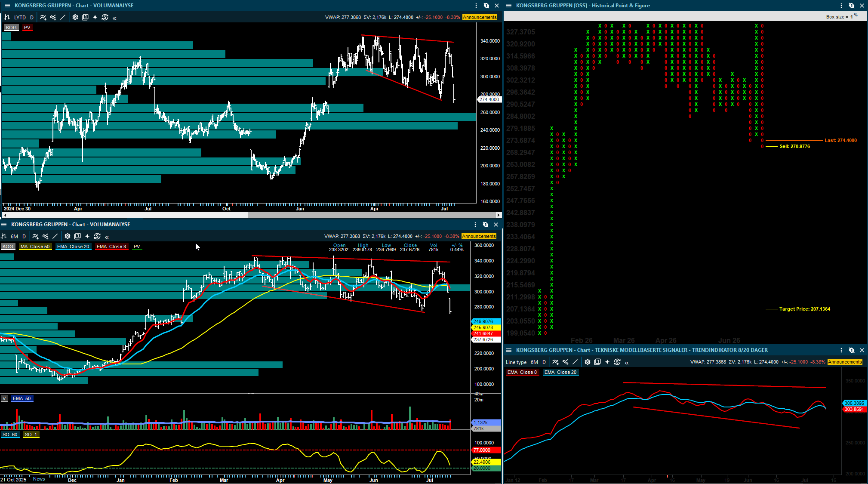Open the top chart's three-dot options menu

(x=476, y=6)
